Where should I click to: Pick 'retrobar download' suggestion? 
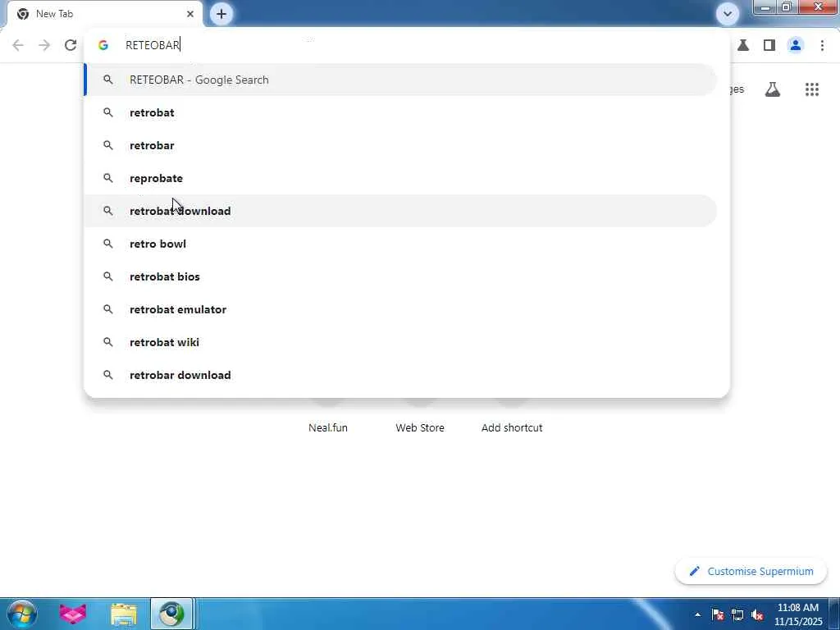click(x=400, y=375)
